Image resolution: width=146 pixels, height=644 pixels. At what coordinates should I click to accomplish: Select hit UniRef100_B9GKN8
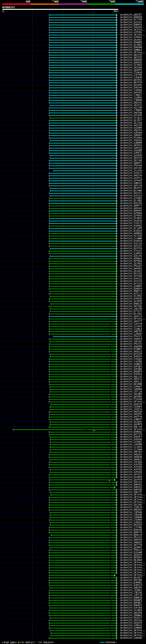tap(131, 47)
